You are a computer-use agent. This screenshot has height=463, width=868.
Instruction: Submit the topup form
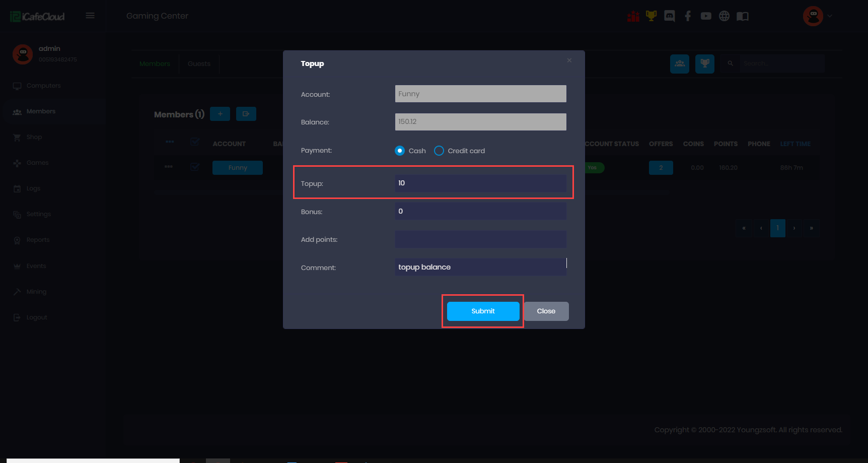pyautogui.click(x=483, y=311)
